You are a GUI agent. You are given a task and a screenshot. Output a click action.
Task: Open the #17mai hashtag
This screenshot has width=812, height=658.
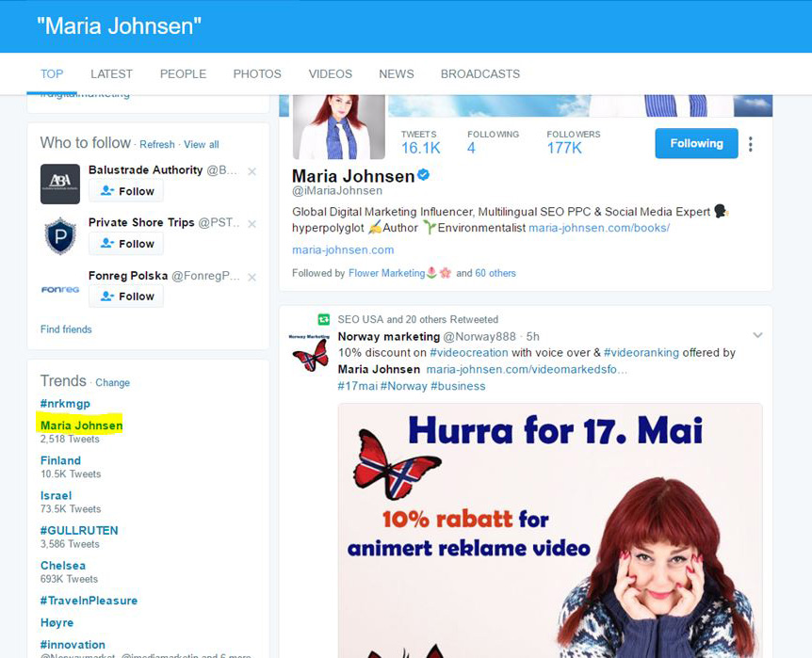point(357,386)
